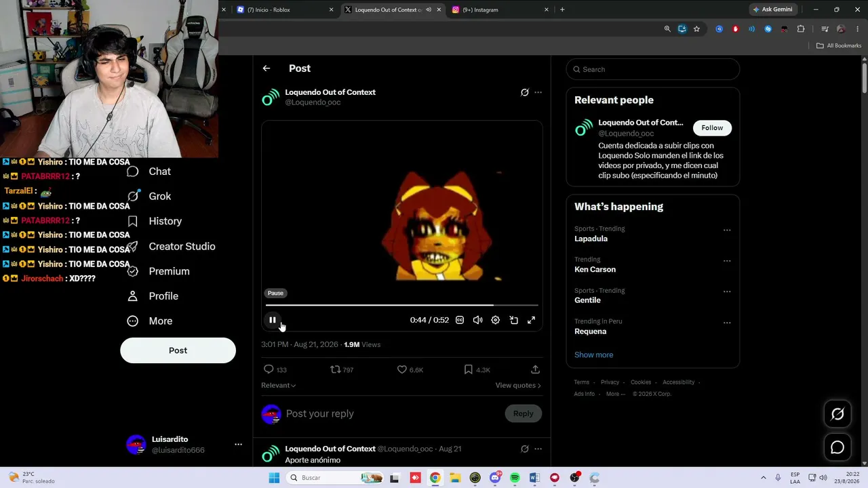Open options for Requena trend

(x=727, y=323)
